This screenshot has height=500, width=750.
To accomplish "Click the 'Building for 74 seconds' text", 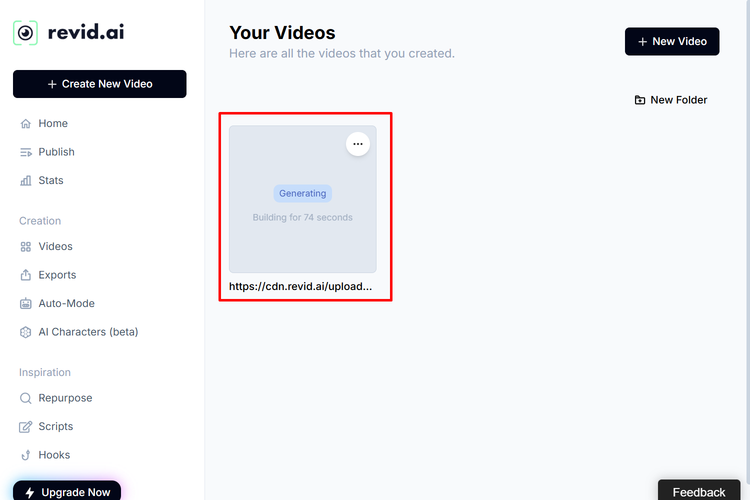I will pos(303,218).
